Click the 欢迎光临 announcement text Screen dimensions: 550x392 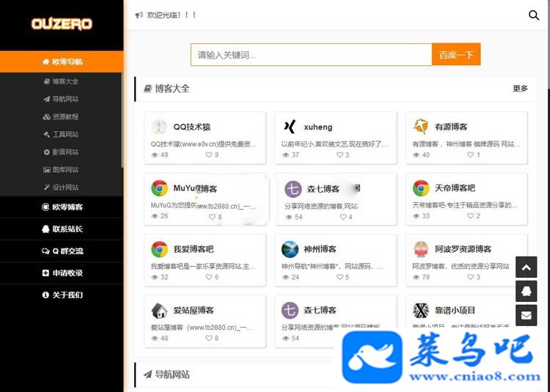(x=171, y=15)
